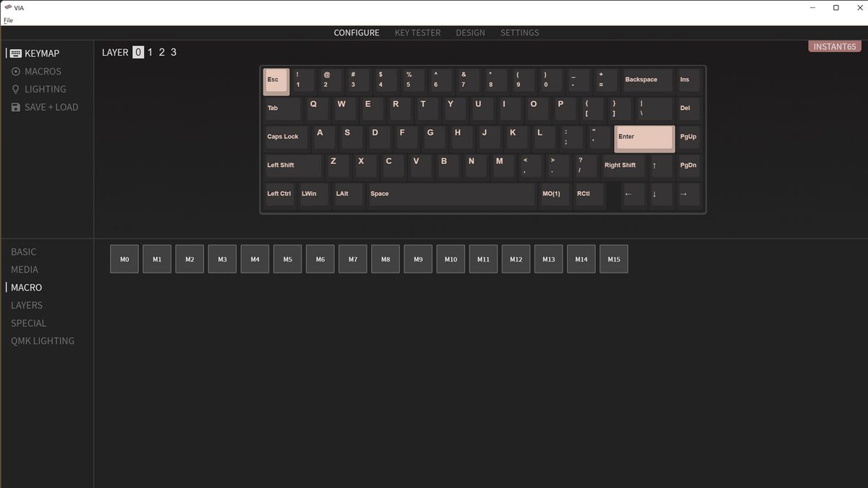Select the LWin key on keymap
Screen dimensions: 868x488
click(314, 195)
